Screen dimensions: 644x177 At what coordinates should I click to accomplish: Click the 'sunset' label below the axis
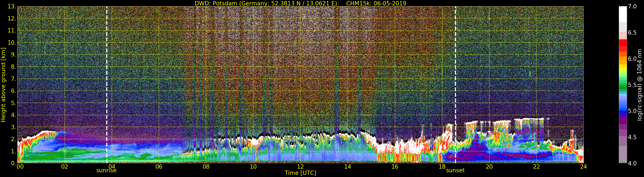[x=455, y=171]
